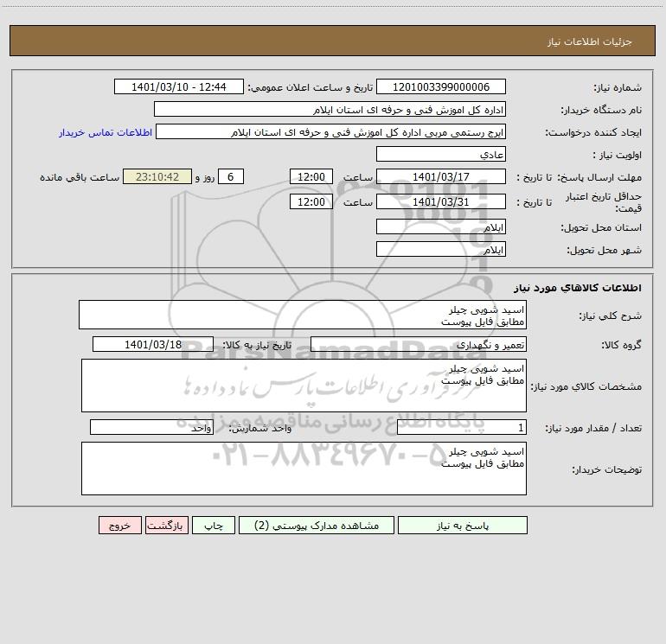The height and width of the screenshot is (644, 666).
Task: Click the پاسخ به نیاز button
Action: tap(462, 526)
